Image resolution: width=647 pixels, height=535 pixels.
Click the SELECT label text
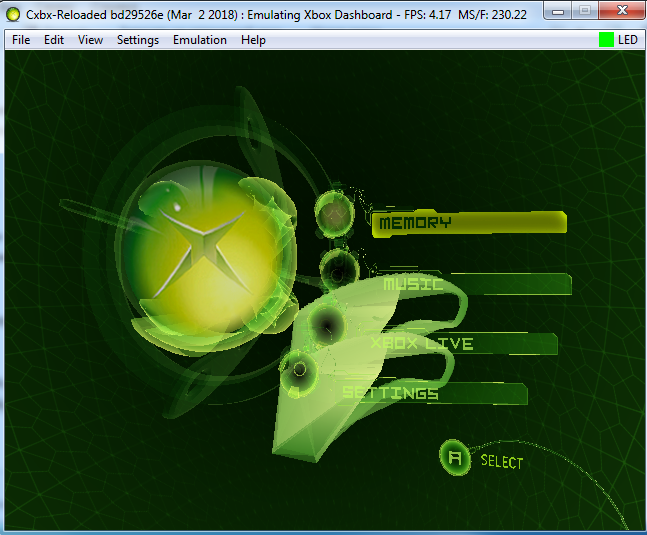pos(502,462)
